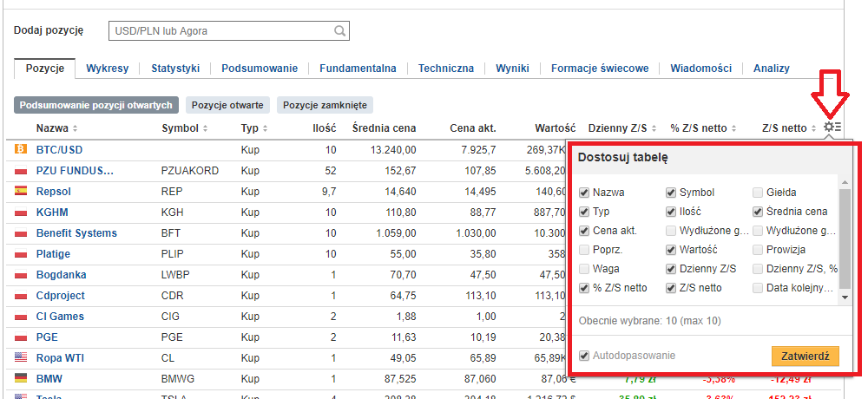Click the PZUAKORD symbol cell
This screenshot has height=399, width=868.
pos(190,171)
